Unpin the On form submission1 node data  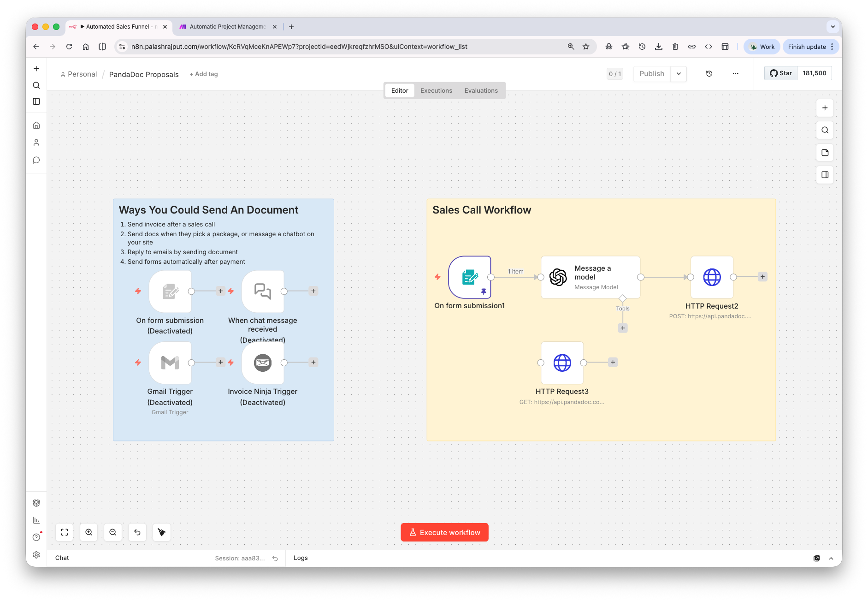(483, 291)
